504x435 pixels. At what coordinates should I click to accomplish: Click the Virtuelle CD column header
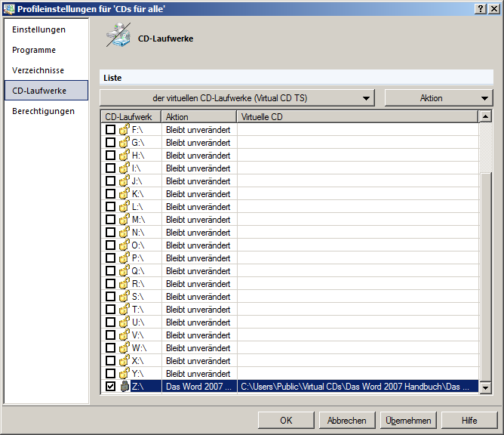click(x=357, y=117)
